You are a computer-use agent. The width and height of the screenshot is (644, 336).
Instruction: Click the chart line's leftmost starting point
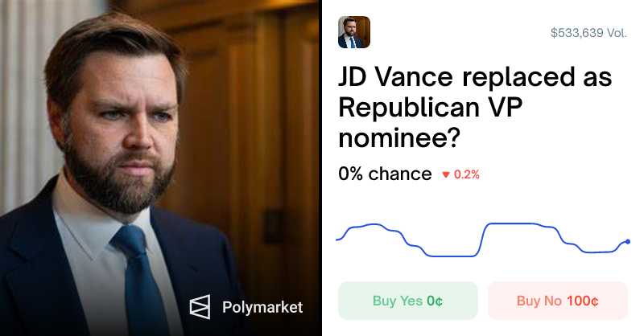[x=337, y=240]
